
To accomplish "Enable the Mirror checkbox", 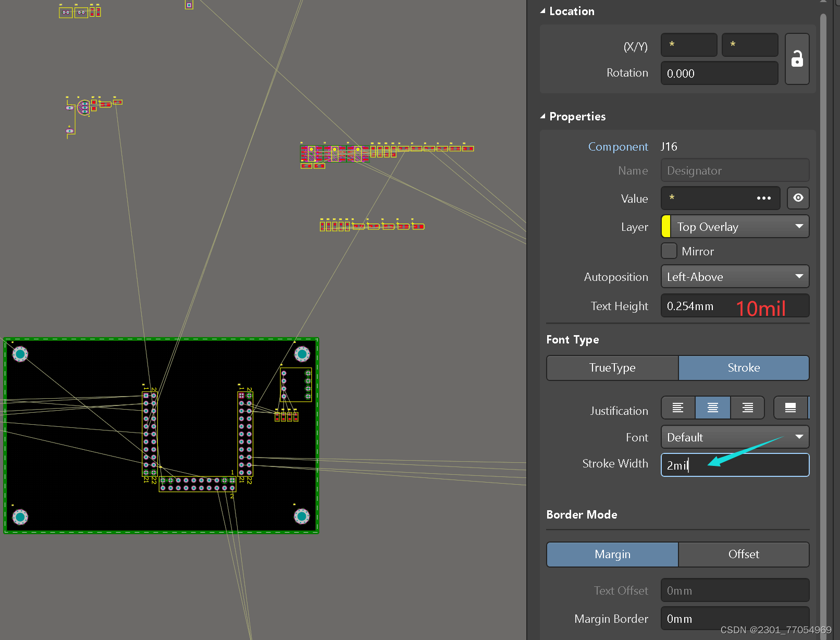I will 669,251.
